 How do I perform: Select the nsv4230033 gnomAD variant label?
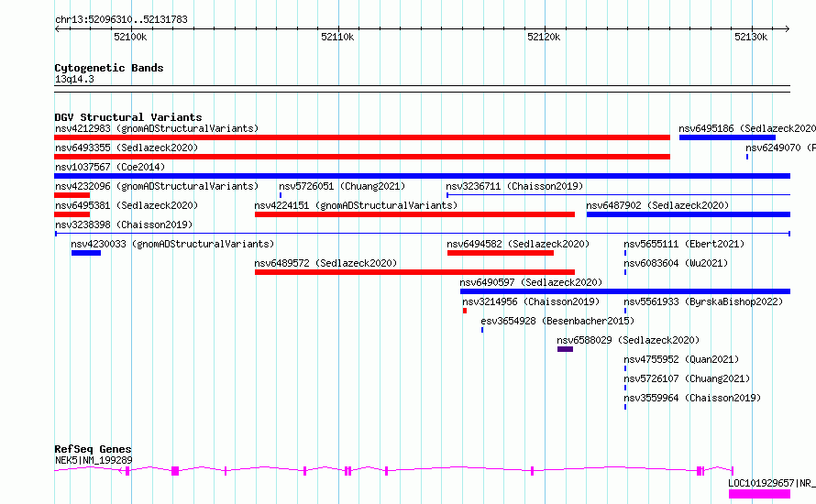point(172,244)
